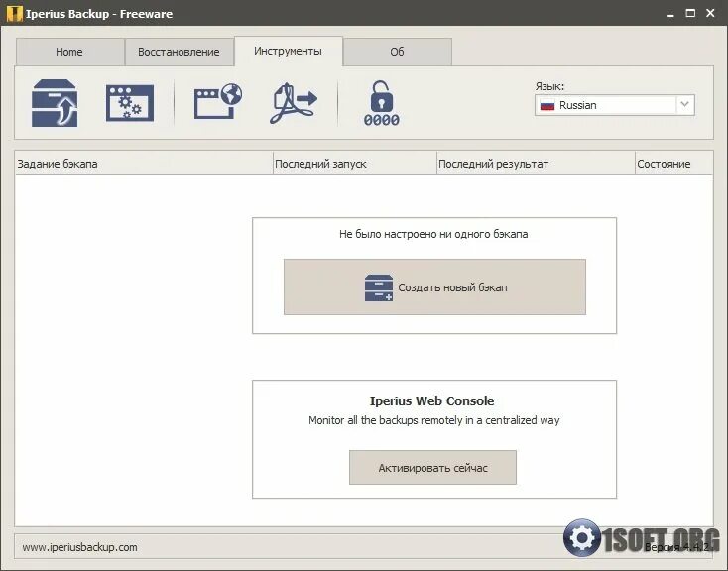
Task: Open the www.iperiusbackup.com link
Action: coord(80,547)
